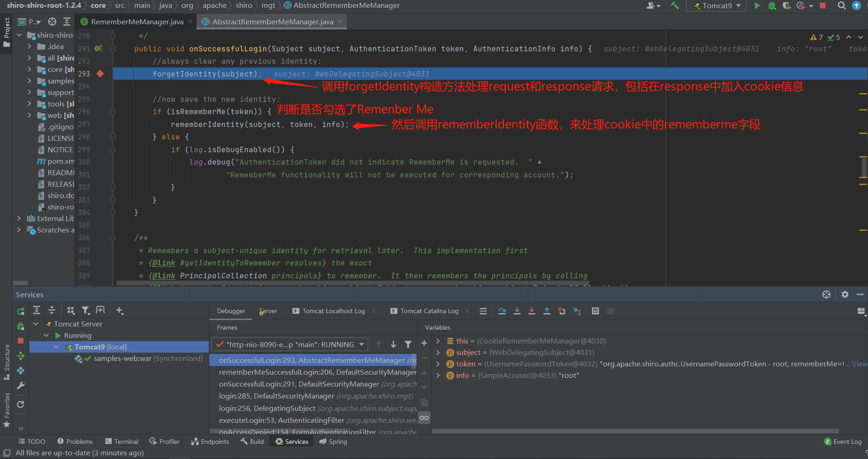Expand the 'info' variable node

(x=438, y=375)
